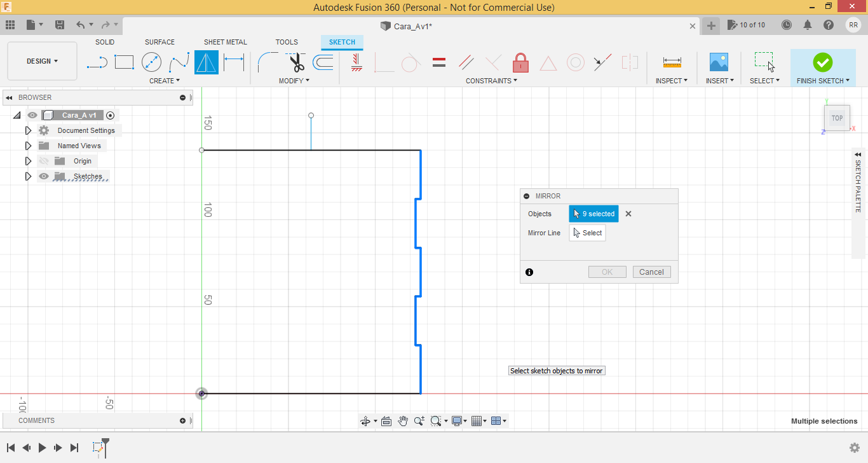Apply the Parallel constraint

tap(466, 62)
